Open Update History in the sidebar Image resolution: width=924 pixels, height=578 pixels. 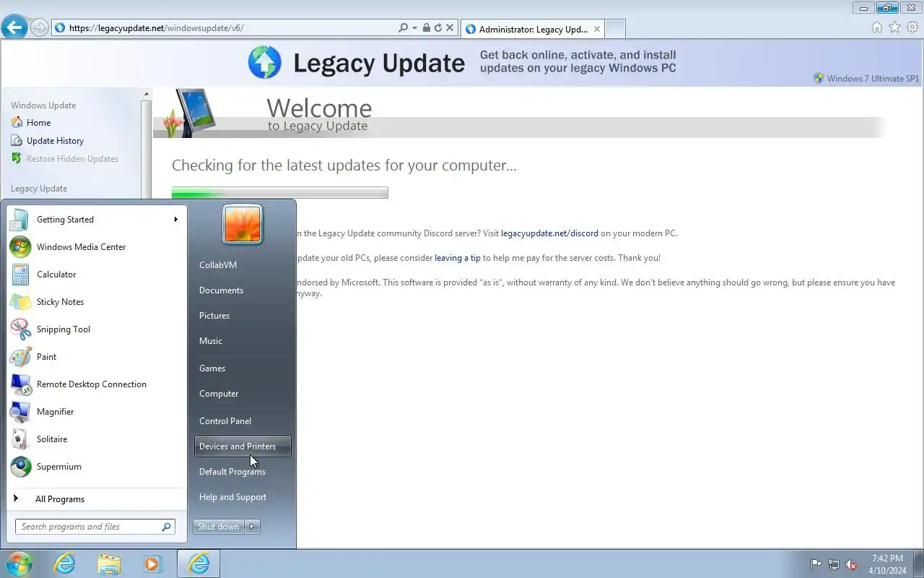tap(55, 141)
